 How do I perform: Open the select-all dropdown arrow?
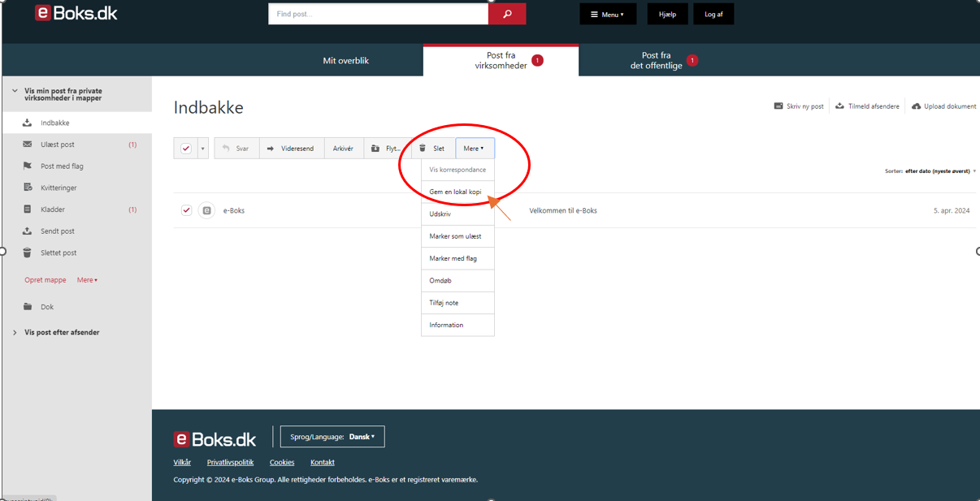[203, 149]
